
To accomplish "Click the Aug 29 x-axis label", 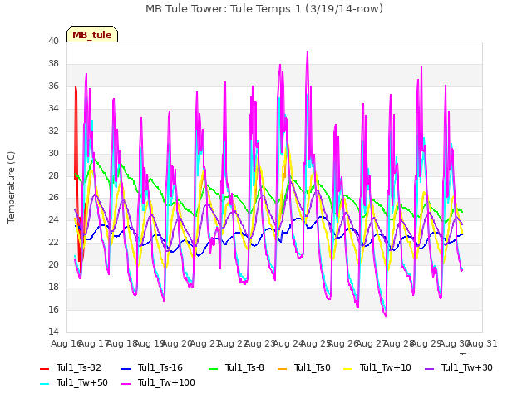I will tap(426, 343).
